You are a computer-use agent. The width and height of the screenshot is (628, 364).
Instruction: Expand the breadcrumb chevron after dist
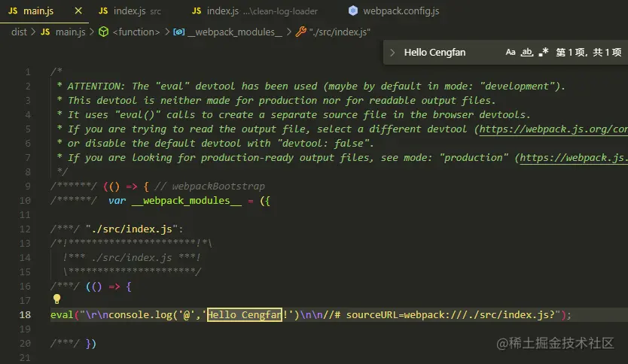coord(33,32)
